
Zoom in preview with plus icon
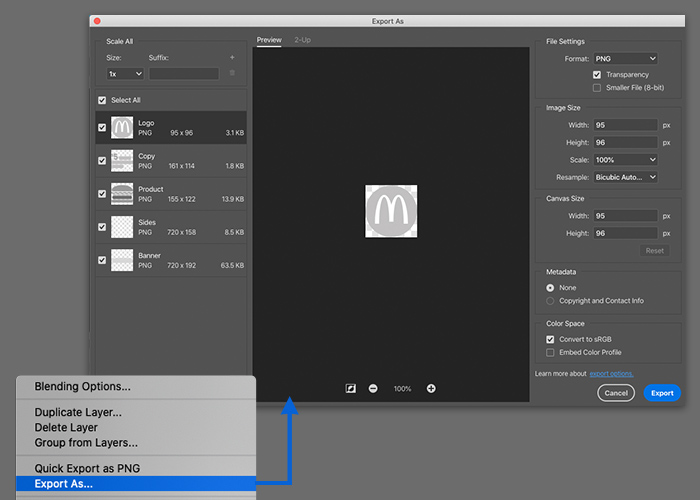click(x=431, y=388)
